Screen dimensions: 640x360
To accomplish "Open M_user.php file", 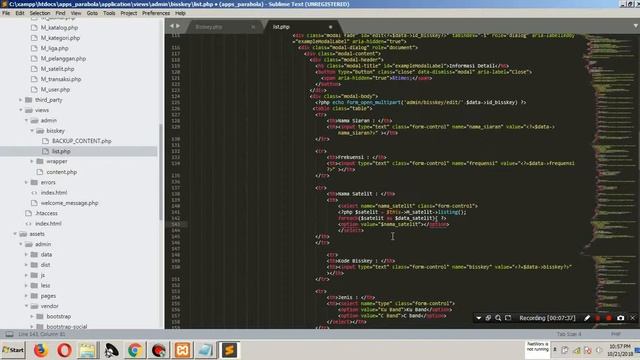I will 55,89.
